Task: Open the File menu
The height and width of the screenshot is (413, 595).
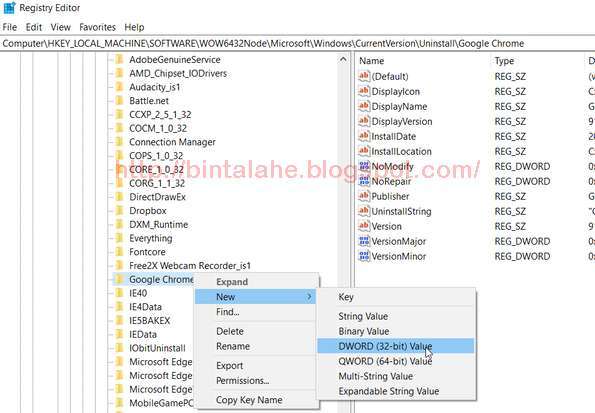Action: (9, 27)
